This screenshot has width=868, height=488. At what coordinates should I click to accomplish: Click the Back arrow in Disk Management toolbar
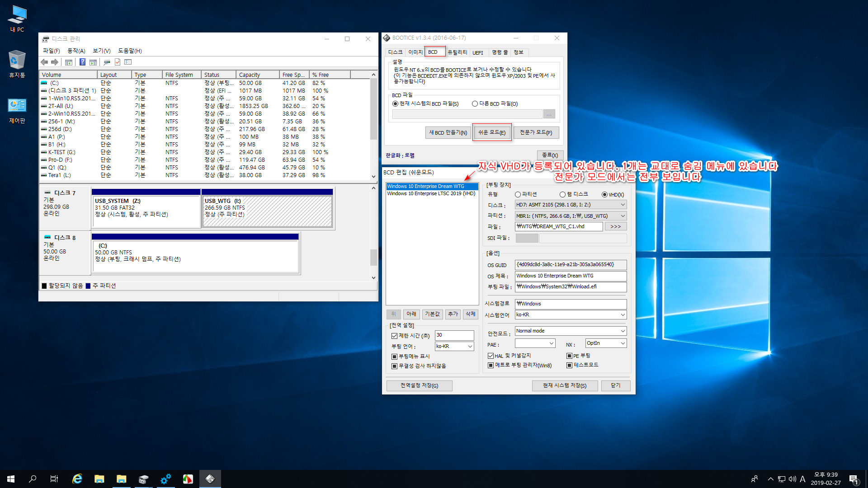coord(44,62)
